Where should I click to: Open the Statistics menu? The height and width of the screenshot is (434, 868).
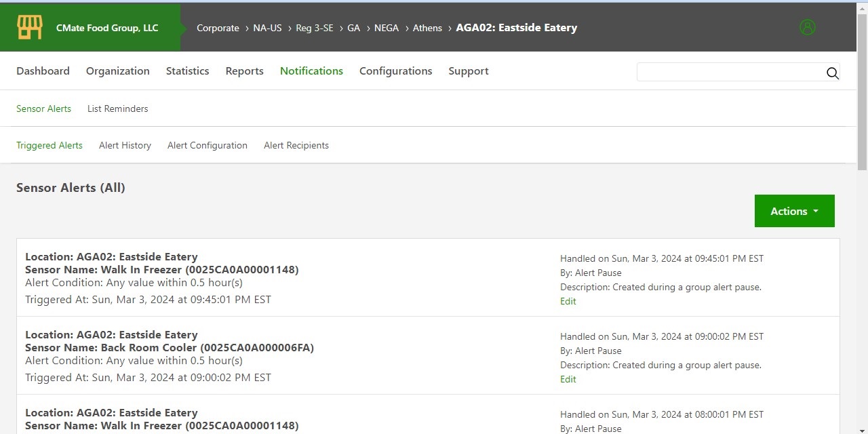click(x=187, y=71)
